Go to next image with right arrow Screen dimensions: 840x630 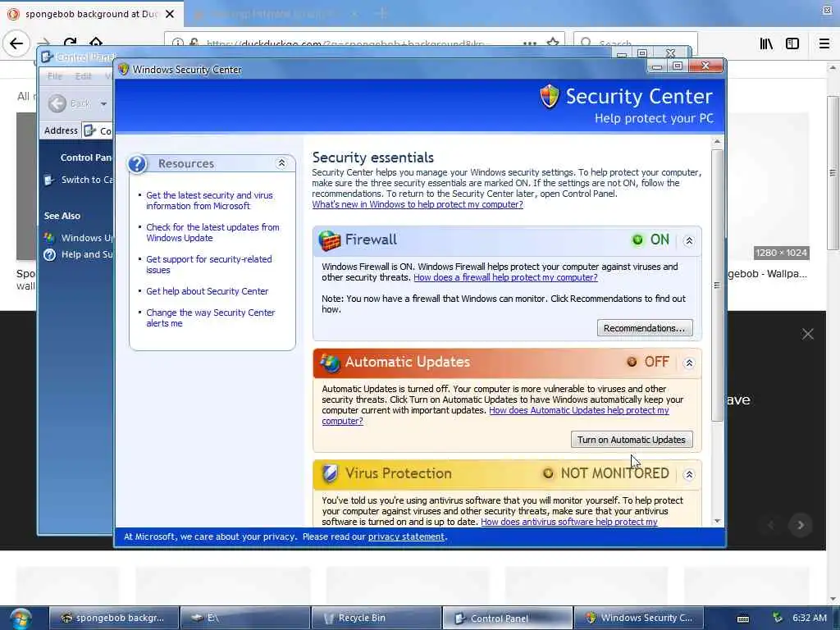pos(801,525)
